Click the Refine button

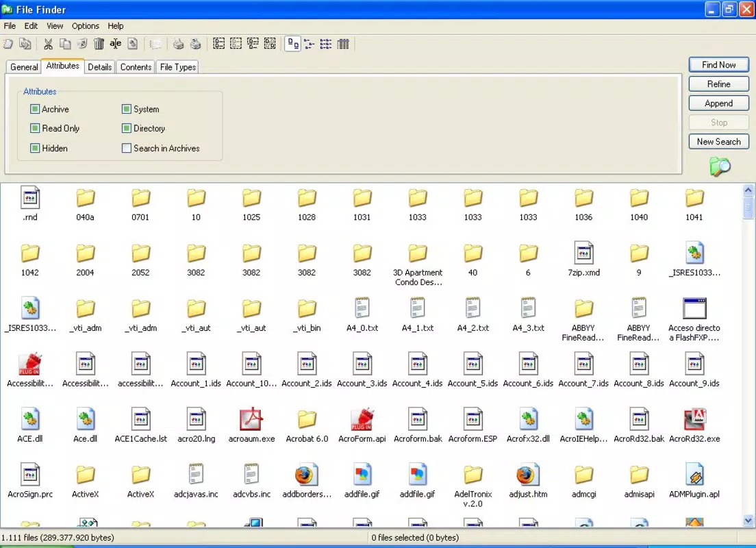(x=719, y=84)
